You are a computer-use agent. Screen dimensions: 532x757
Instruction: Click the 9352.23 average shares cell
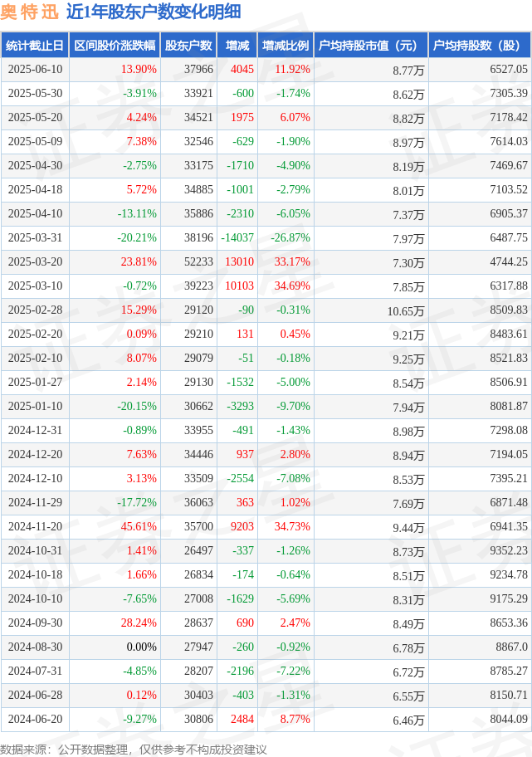tap(509, 550)
